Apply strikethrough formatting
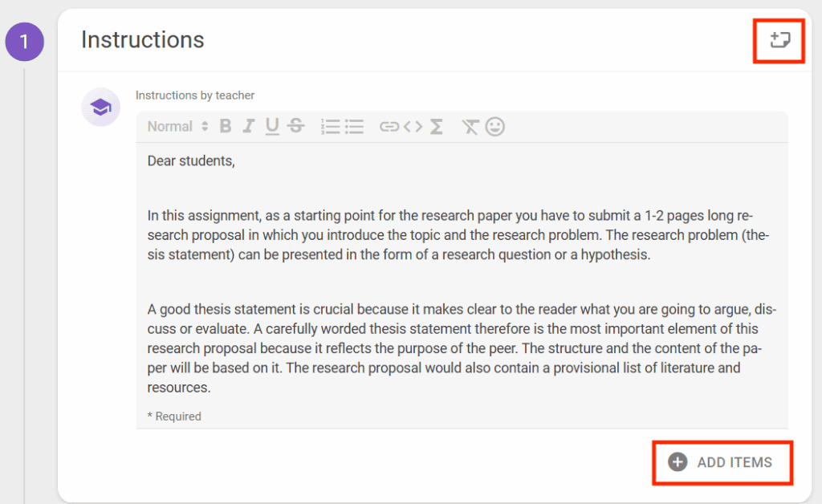Image resolution: width=822 pixels, height=504 pixels. coord(295,126)
